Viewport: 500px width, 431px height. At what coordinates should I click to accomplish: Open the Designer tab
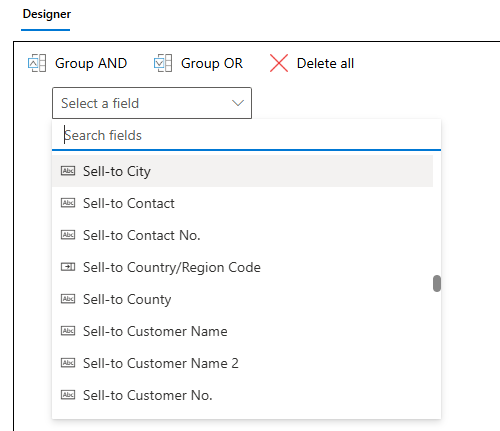46,14
